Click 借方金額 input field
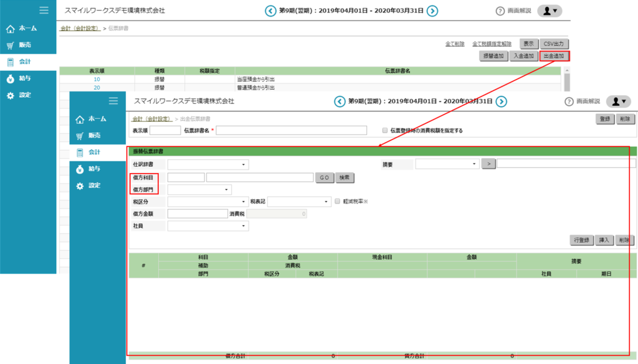Viewport: 638px width, 364px height. [x=198, y=213]
